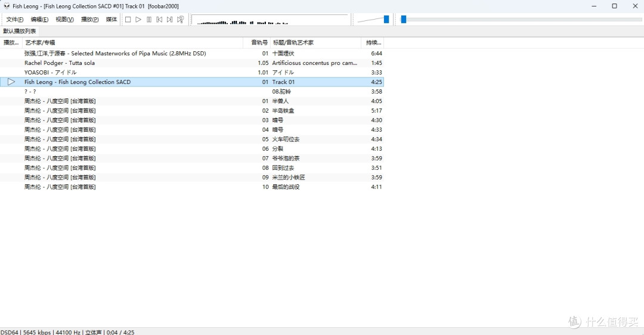Click track title 十面埋伏
This screenshot has width=644, height=335.
(x=283, y=54)
